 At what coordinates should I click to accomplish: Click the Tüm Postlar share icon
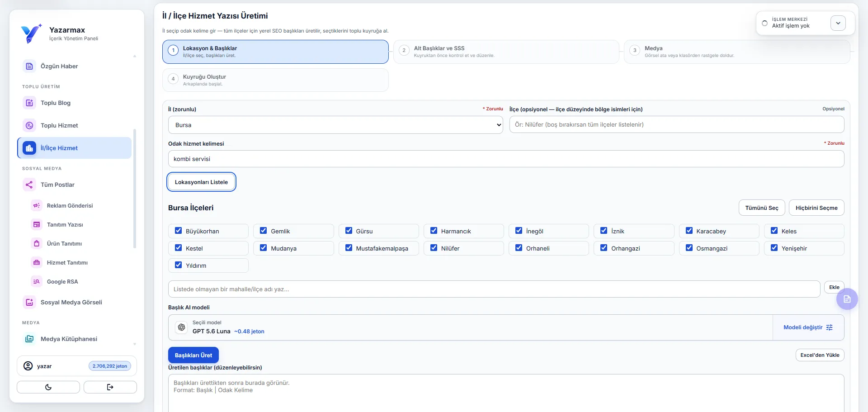click(x=29, y=185)
